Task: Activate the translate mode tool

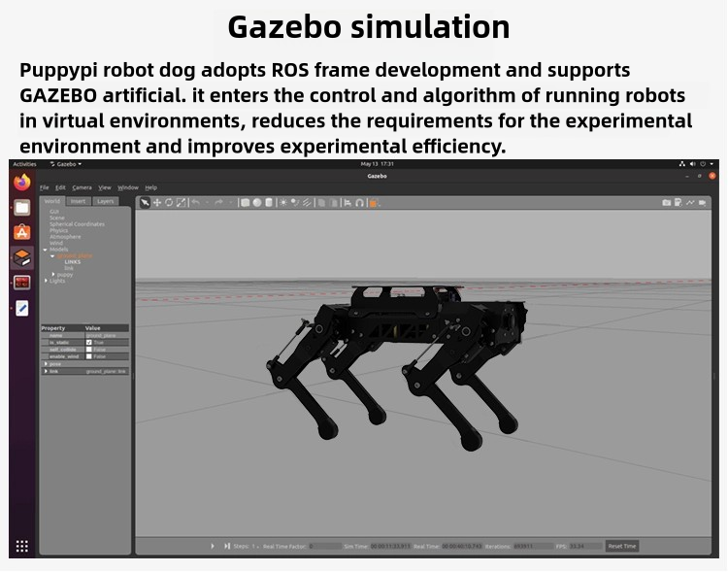Action: 157,203
